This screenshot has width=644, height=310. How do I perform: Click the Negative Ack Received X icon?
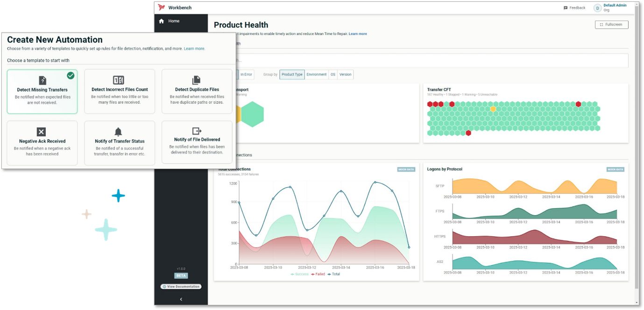click(42, 132)
